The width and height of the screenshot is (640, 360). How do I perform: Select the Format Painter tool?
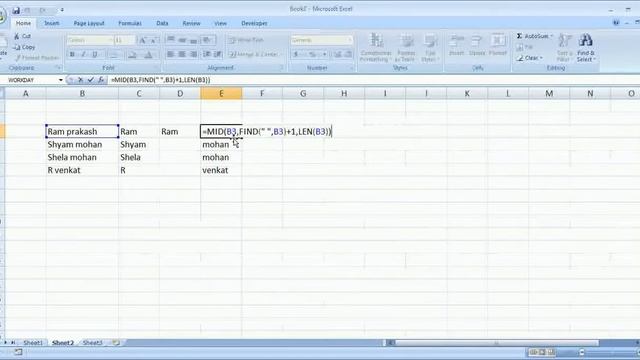(x=37, y=58)
